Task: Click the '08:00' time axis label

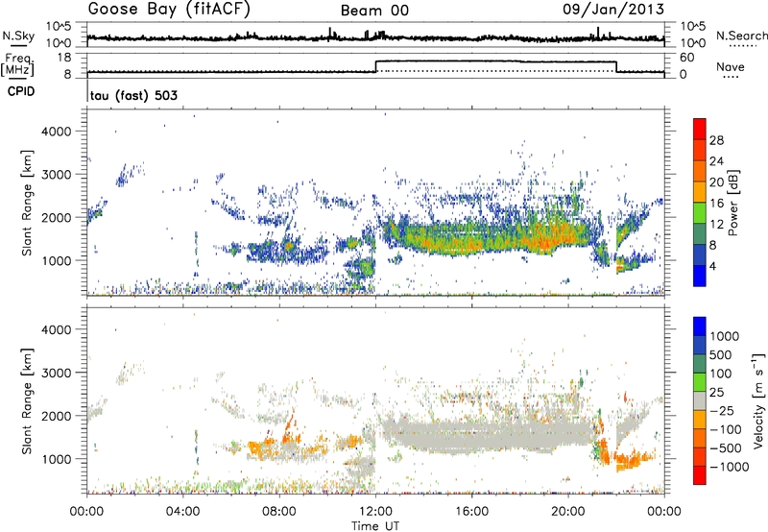Action: point(278,512)
